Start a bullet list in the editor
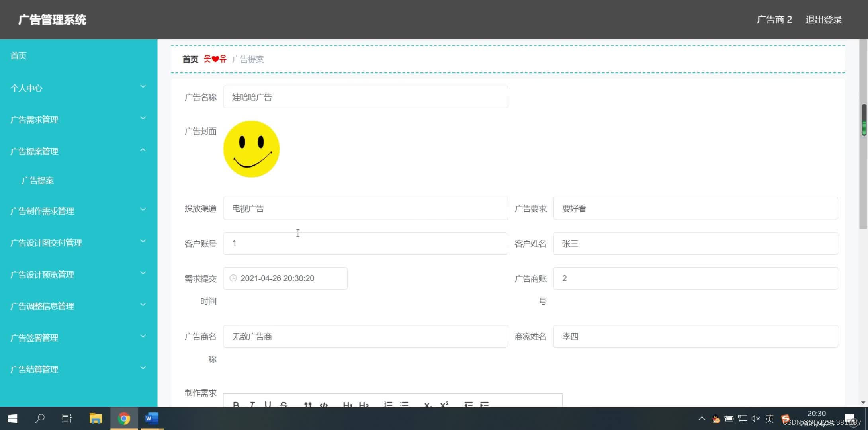 point(404,404)
